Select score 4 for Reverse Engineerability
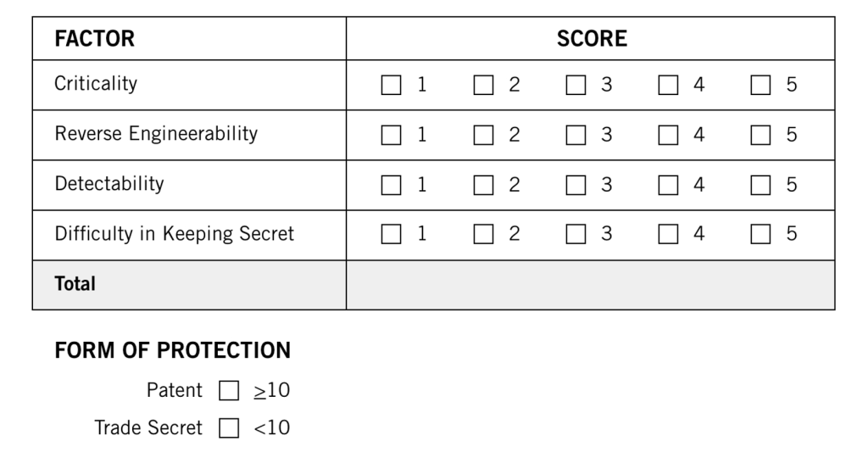This screenshot has width=868, height=463. 668,135
